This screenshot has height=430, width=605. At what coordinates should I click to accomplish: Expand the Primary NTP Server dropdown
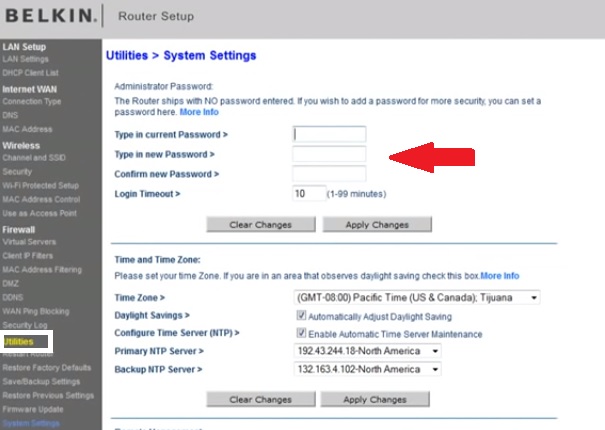point(367,351)
